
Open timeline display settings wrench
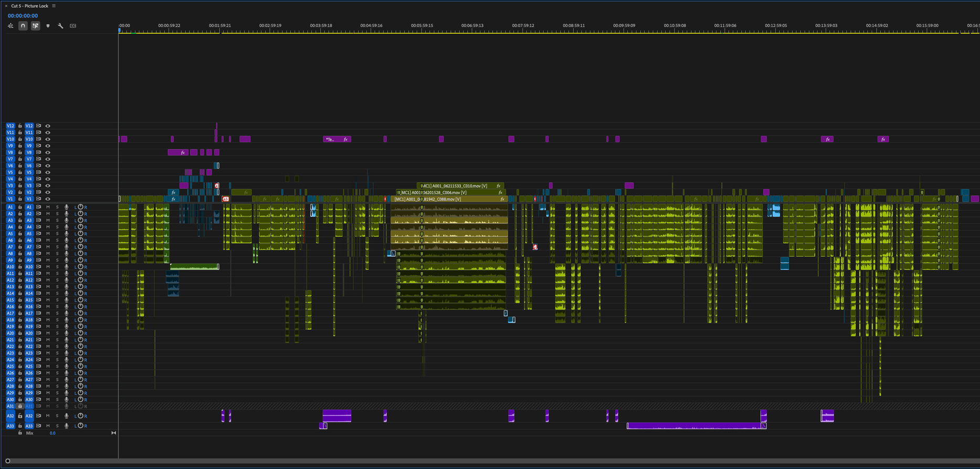pos(60,26)
